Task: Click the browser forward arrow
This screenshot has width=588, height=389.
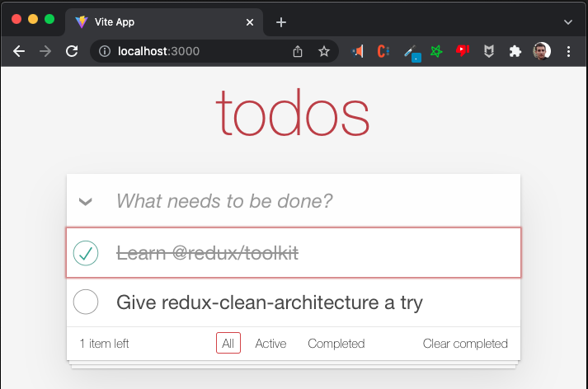Action: pos(45,51)
